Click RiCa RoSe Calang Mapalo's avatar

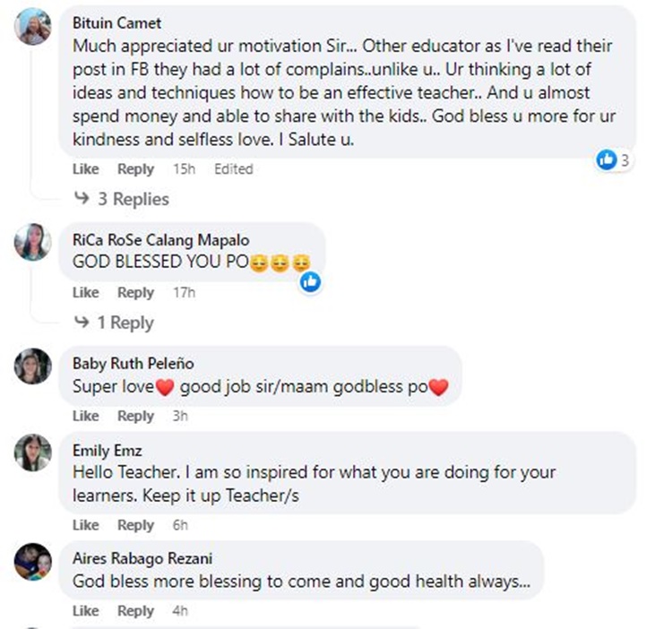click(x=35, y=242)
